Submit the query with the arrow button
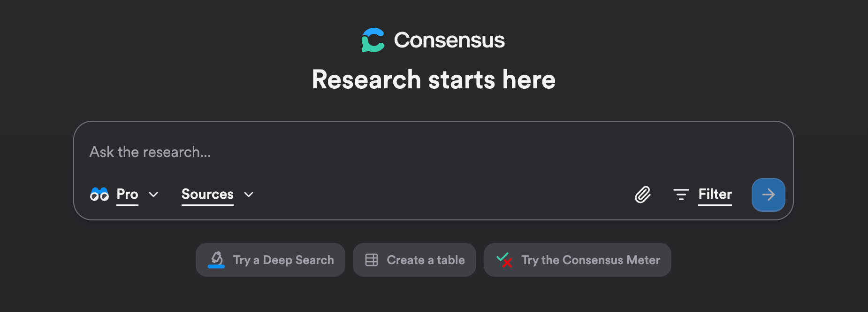 click(x=768, y=195)
